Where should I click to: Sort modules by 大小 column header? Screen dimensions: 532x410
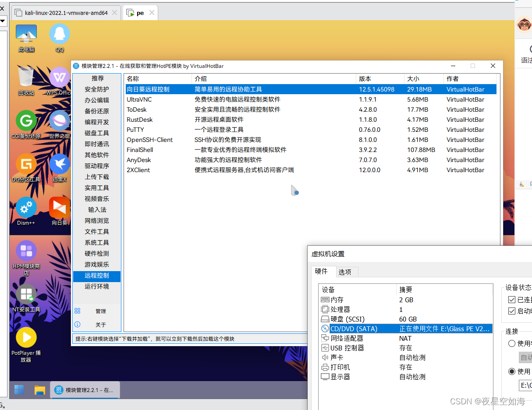point(424,79)
